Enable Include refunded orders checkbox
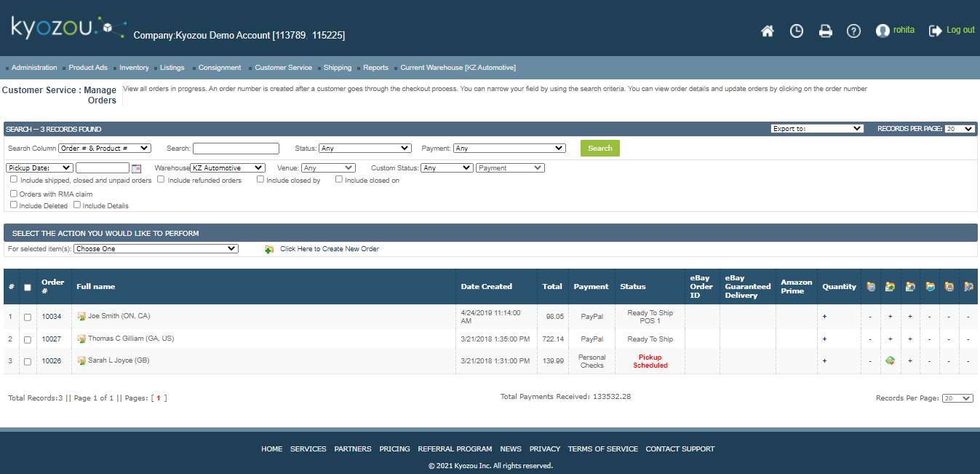980x474 pixels. (161, 180)
